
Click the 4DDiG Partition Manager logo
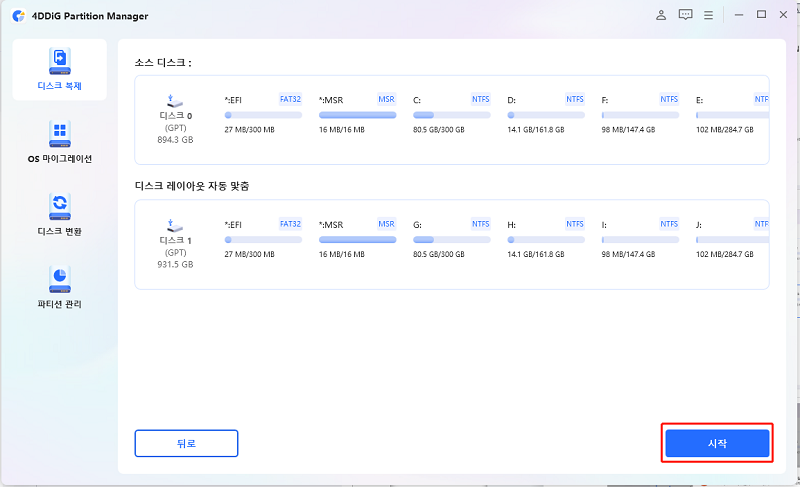coord(19,16)
